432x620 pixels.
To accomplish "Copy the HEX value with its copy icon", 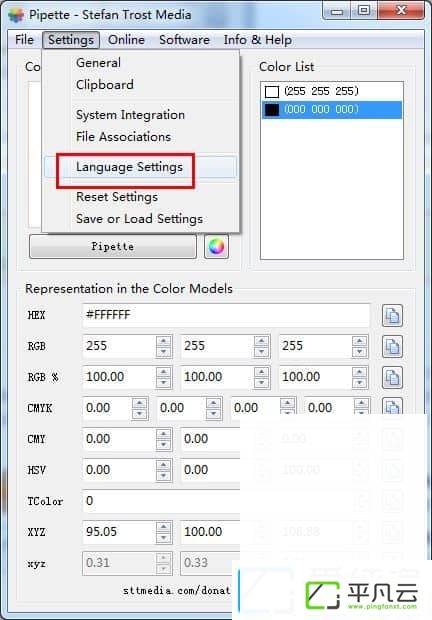I will (x=392, y=316).
